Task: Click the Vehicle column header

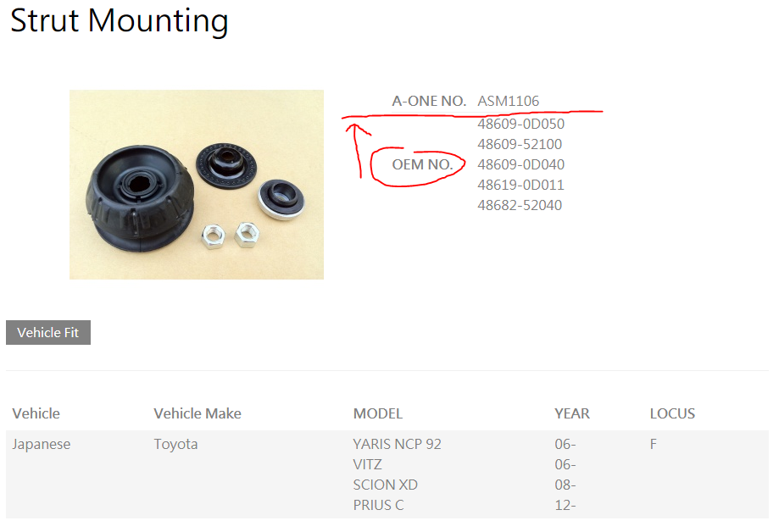Action: tap(36, 413)
